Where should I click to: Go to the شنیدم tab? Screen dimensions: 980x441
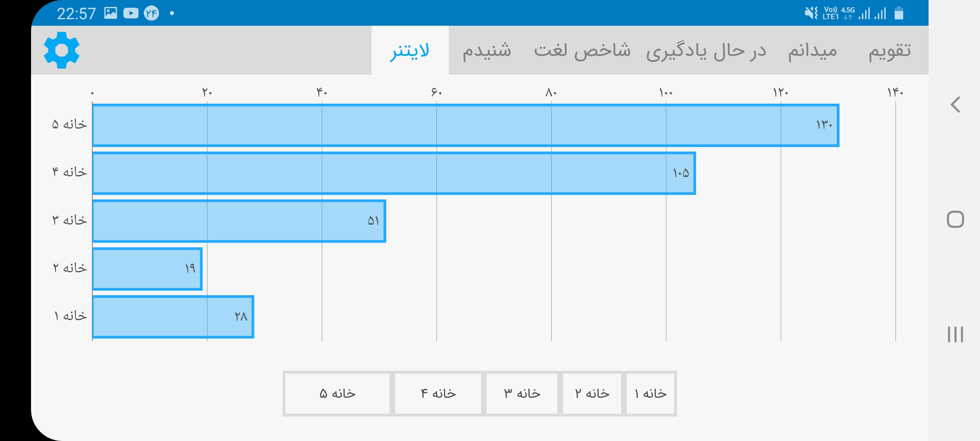point(486,51)
